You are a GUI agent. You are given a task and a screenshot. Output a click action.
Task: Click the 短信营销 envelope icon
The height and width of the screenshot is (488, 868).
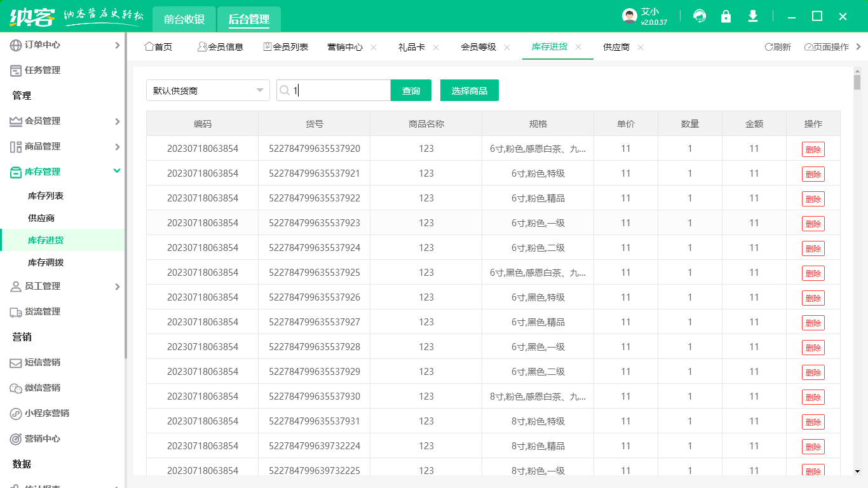[16, 363]
